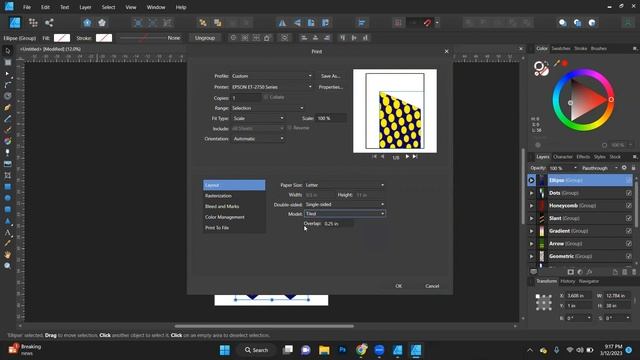This screenshot has height=360, width=640.
Task: Open the Layer menu
Action: pyautogui.click(x=85, y=7)
